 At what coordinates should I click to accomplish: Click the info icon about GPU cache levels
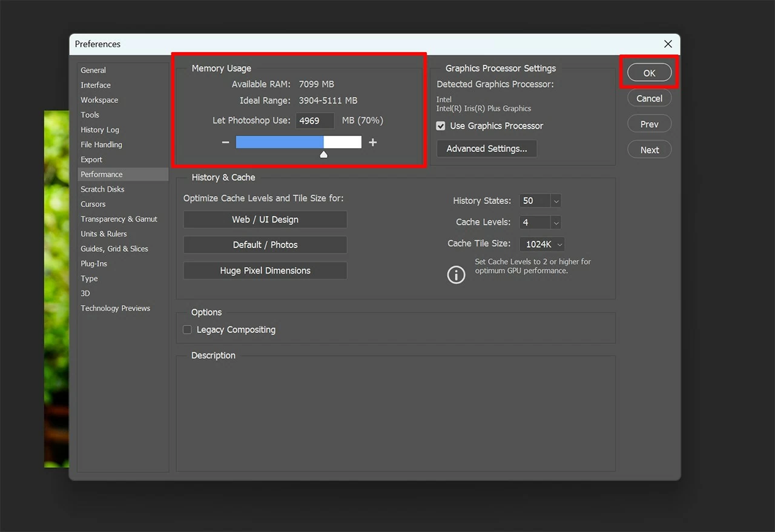(456, 274)
